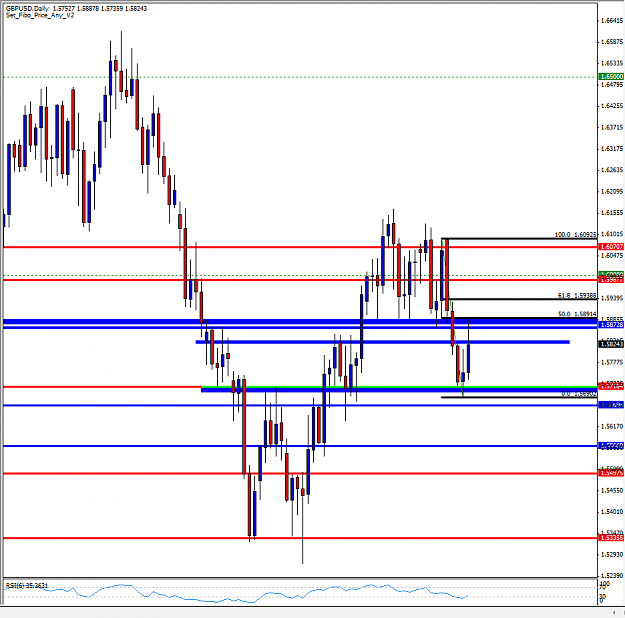Click the Fibonacci '50.0 1.58914' level label

pos(577,314)
